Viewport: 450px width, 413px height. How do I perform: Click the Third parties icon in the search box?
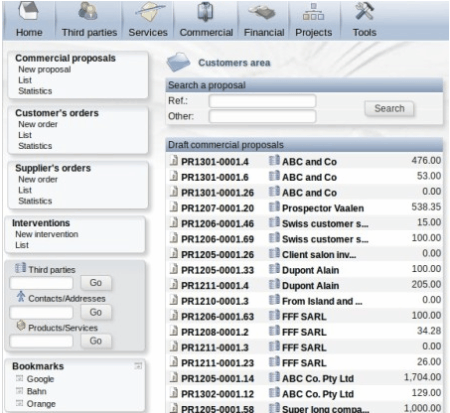(20, 268)
